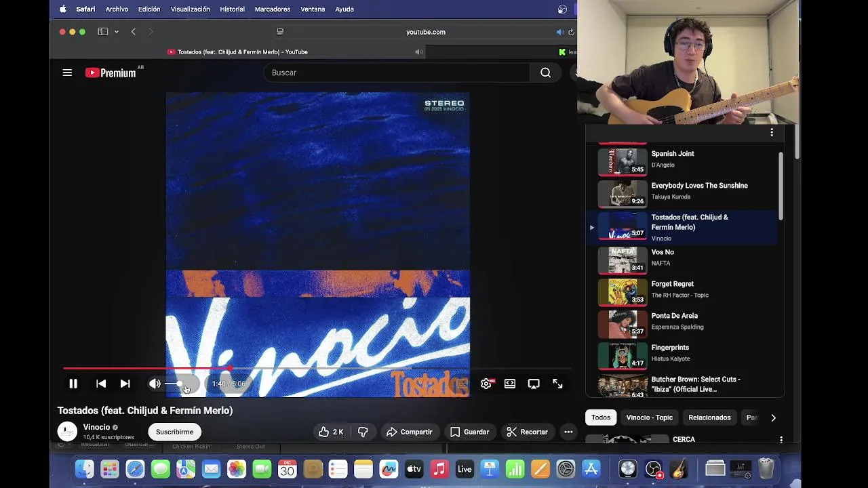
Task: Open Photos app in the Dock
Action: [x=237, y=469]
